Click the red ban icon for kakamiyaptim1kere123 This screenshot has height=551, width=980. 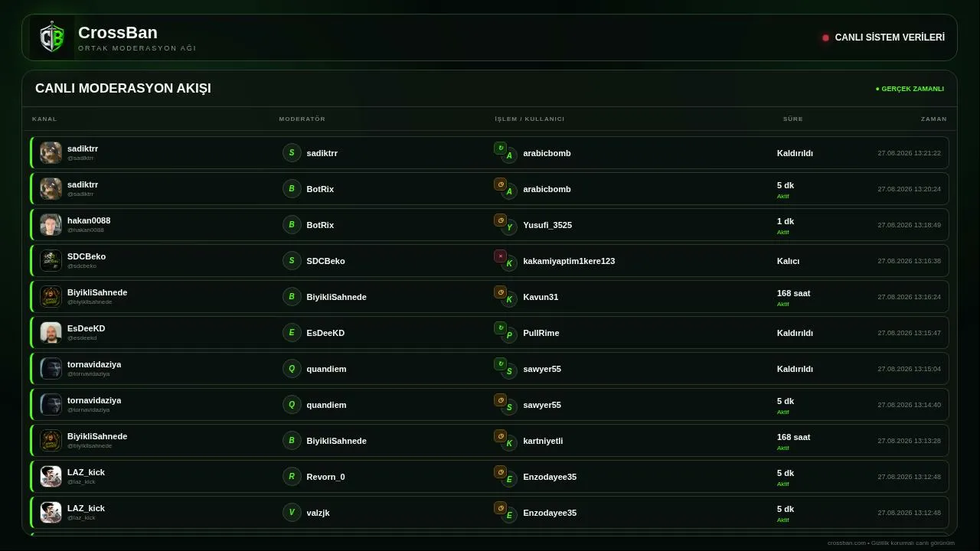click(500, 256)
